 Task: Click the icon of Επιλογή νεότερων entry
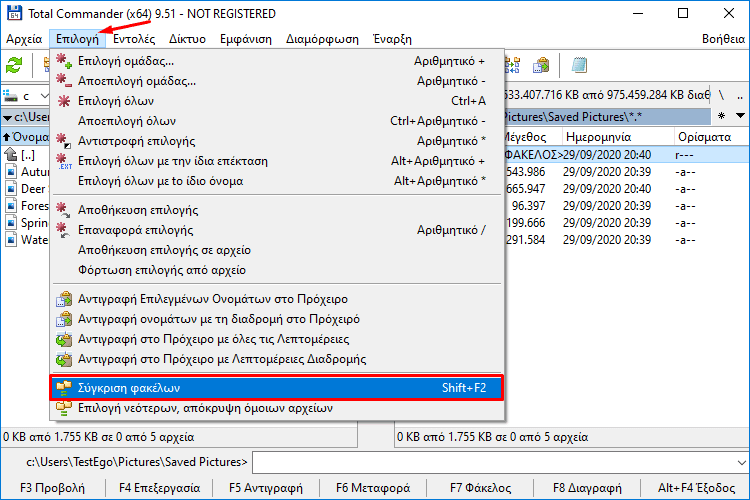click(x=64, y=408)
